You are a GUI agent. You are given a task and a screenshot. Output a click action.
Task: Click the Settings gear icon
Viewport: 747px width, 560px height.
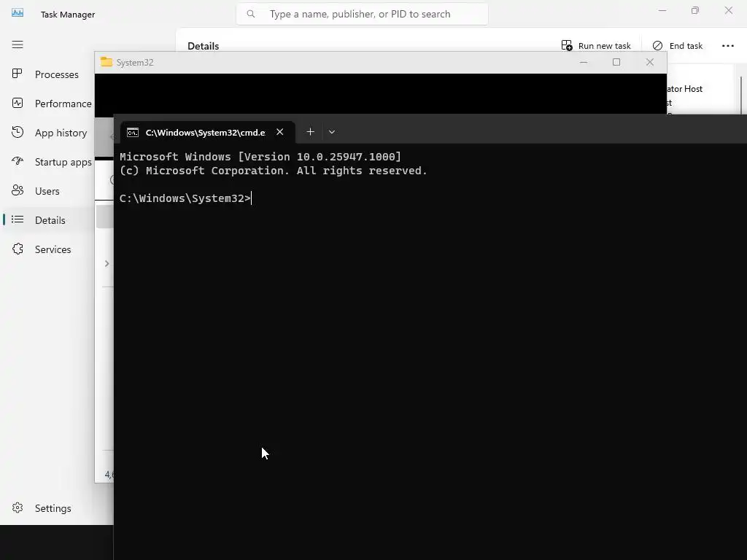(x=18, y=507)
